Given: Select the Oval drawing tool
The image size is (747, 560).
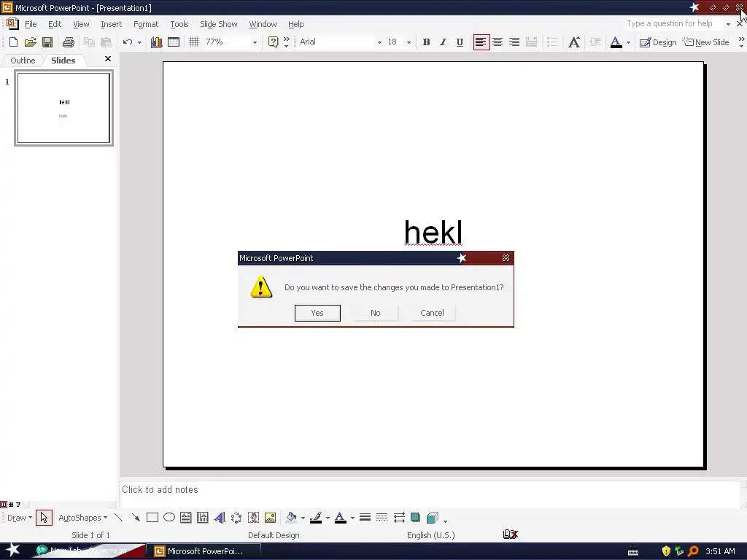Looking at the screenshot, I should point(169,518).
